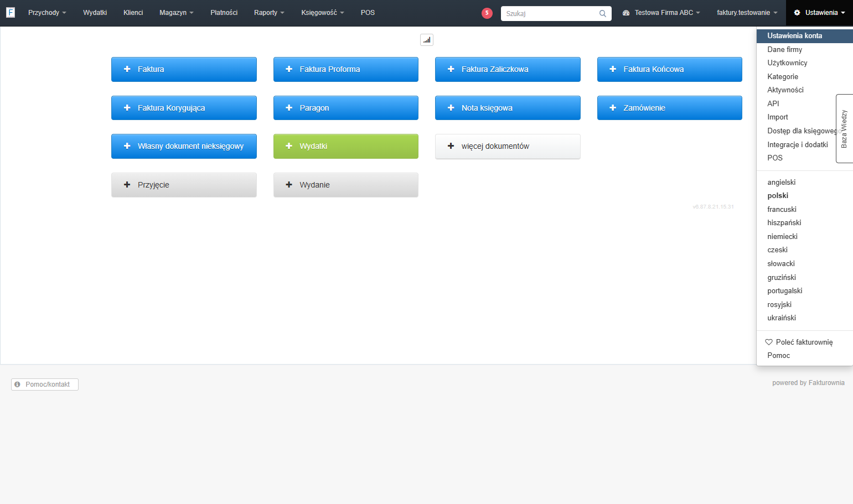
Task: Click Poleć fakturownię menu item
Action: (805, 342)
